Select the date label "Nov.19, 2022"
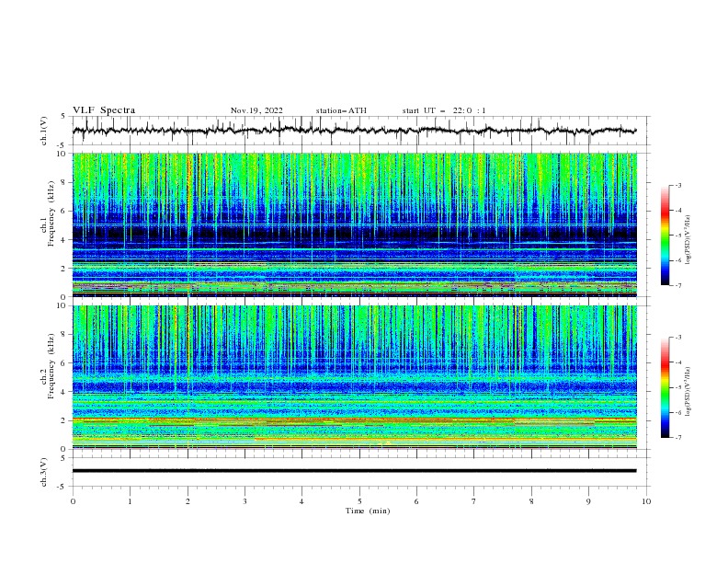 point(256,110)
